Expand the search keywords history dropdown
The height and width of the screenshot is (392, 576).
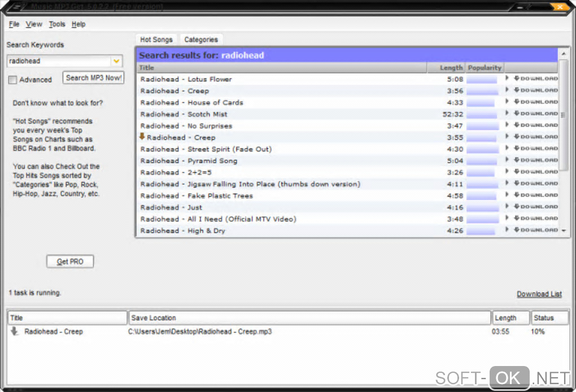(116, 61)
